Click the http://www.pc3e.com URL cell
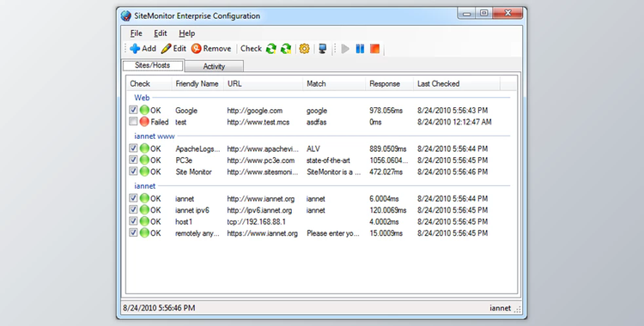 click(x=260, y=160)
